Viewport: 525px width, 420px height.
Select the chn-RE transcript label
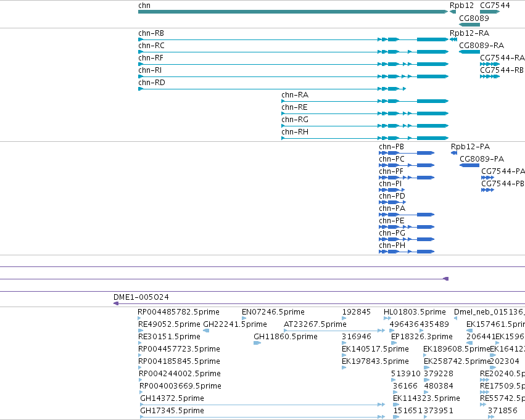[294, 107]
